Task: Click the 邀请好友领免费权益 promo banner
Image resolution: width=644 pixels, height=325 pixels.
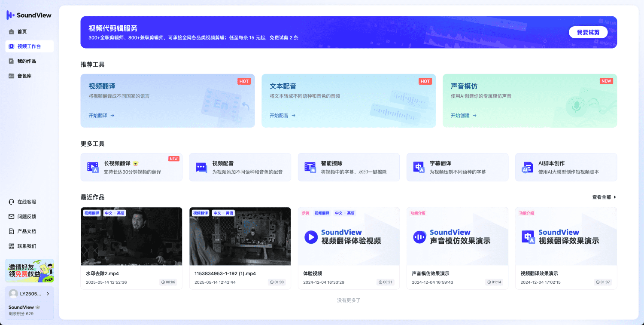Action: tap(29, 270)
